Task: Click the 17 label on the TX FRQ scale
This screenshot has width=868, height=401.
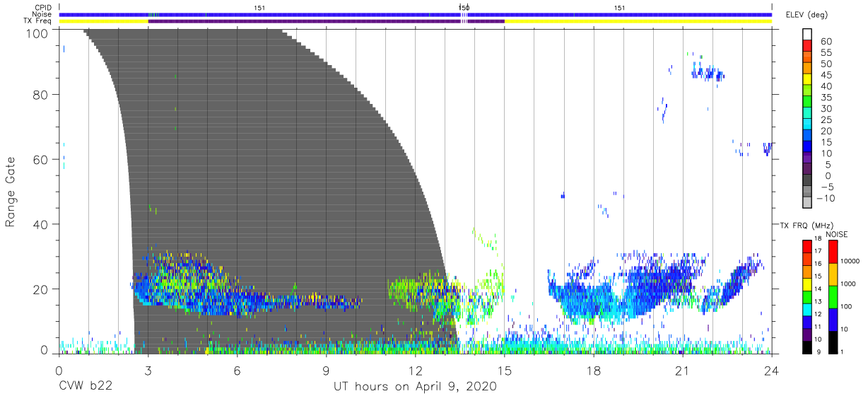Action: click(x=819, y=251)
